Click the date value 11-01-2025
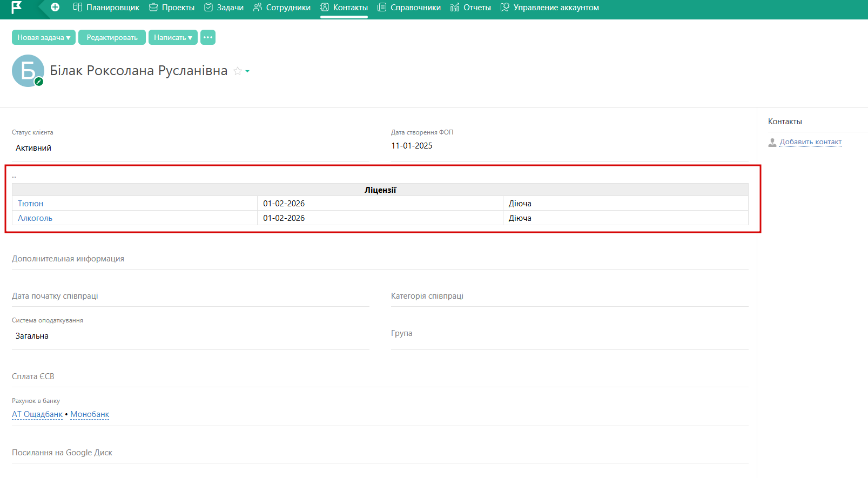The image size is (868, 478). pyautogui.click(x=412, y=146)
